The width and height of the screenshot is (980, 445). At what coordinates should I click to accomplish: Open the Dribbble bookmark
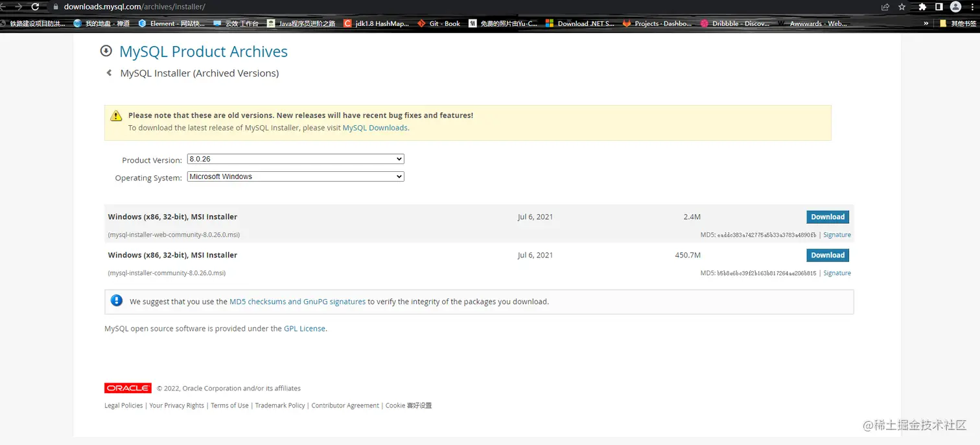[x=734, y=23]
